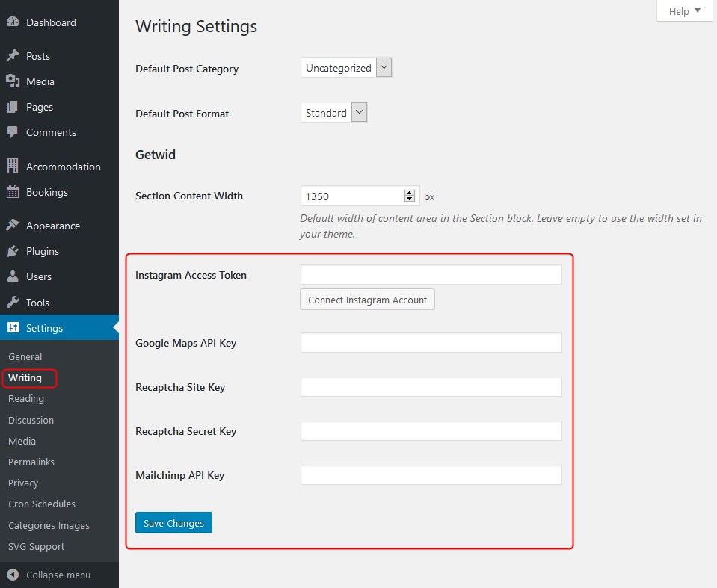The height and width of the screenshot is (588, 717).
Task: Open the Default Post Format dropdown
Action: click(x=333, y=112)
